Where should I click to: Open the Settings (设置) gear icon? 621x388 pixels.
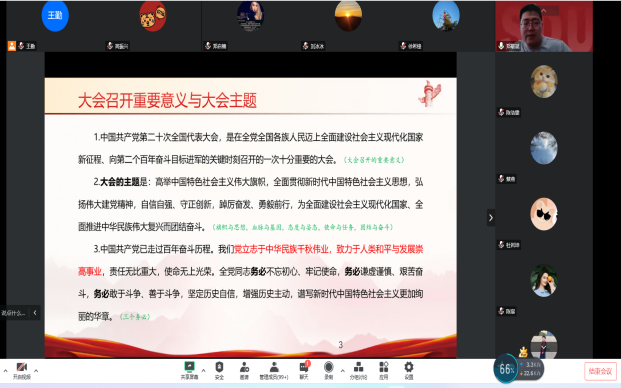point(409,371)
